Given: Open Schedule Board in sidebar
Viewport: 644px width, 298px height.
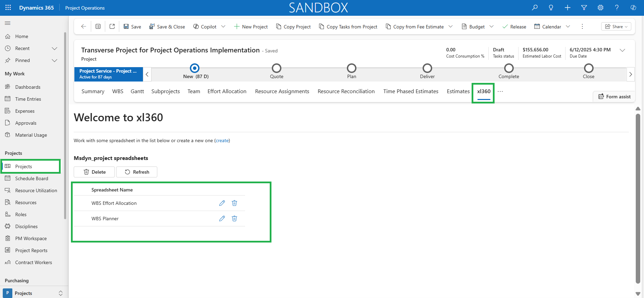Looking at the screenshot, I should tap(32, 178).
